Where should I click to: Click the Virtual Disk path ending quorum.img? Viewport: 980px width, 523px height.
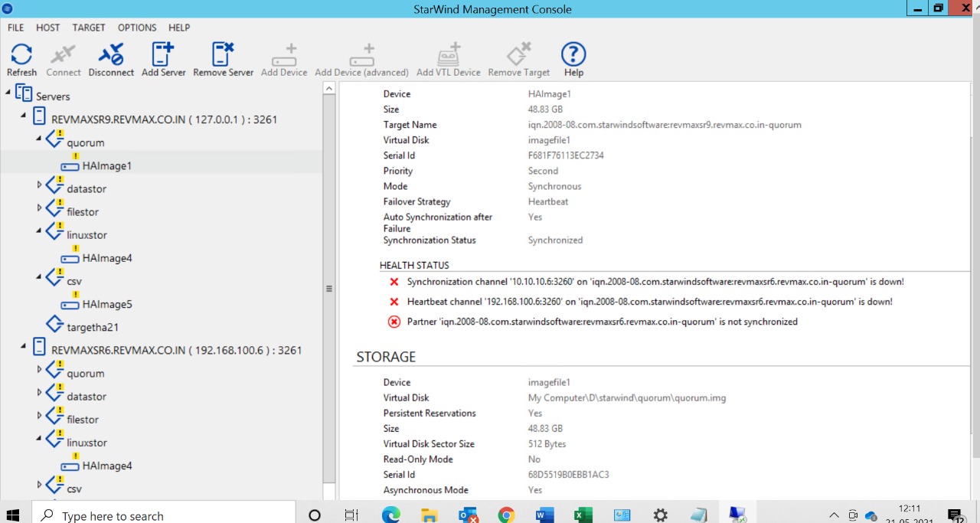(627, 398)
